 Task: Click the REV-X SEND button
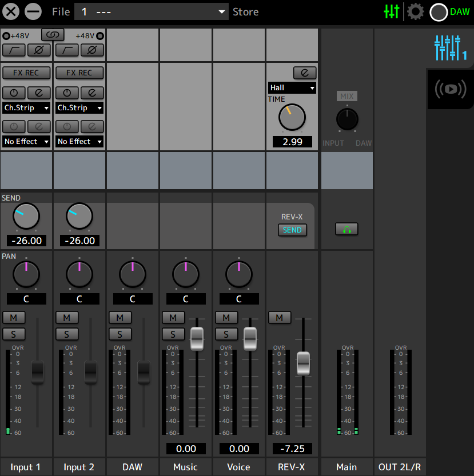coord(292,230)
